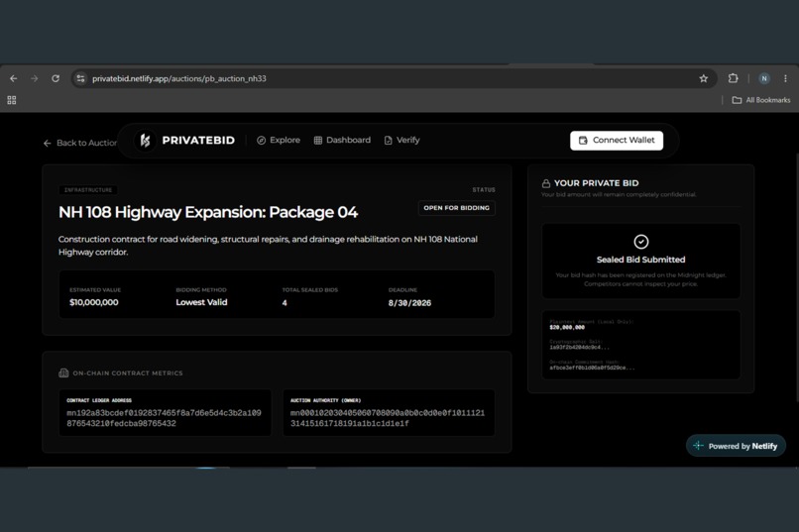
Task: Click the On-Chain Contract Metrics icon
Action: click(63, 373)
